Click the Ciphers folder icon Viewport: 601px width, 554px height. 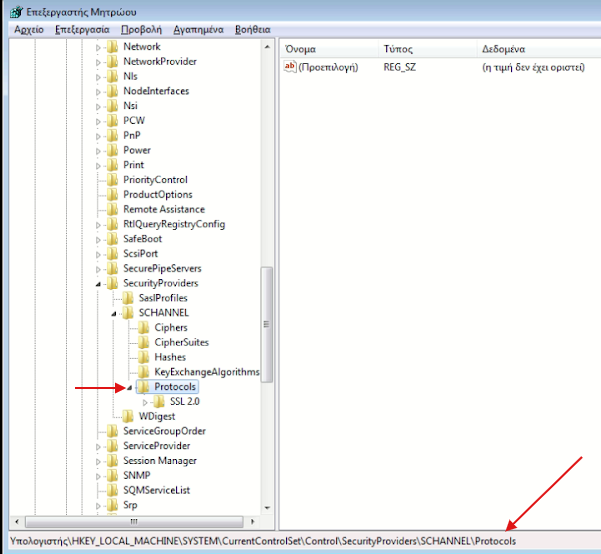coord(143,328)
